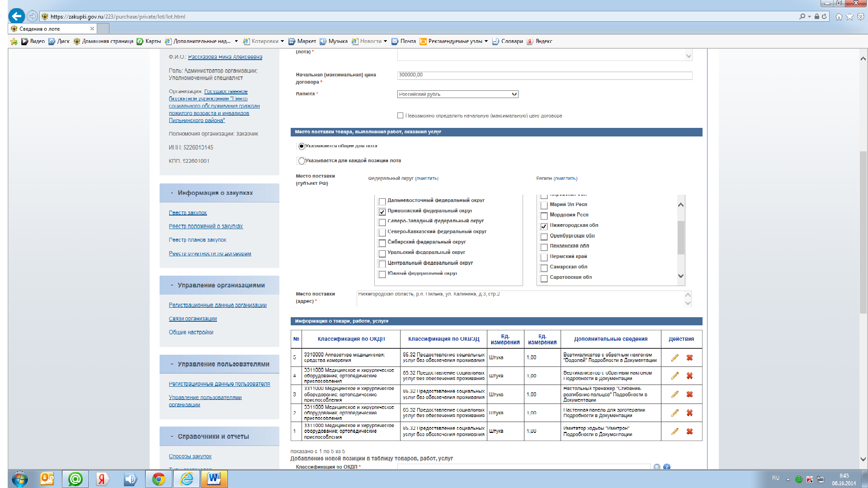Image resolution: width=868 pixels, height=488 pixels.
Task: Collapse the Информация о закупках section
Action: click(172, 193)
